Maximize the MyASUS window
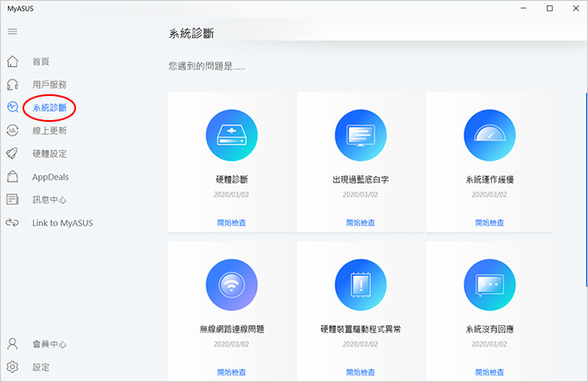588x382 pixels. pos(550,9)
